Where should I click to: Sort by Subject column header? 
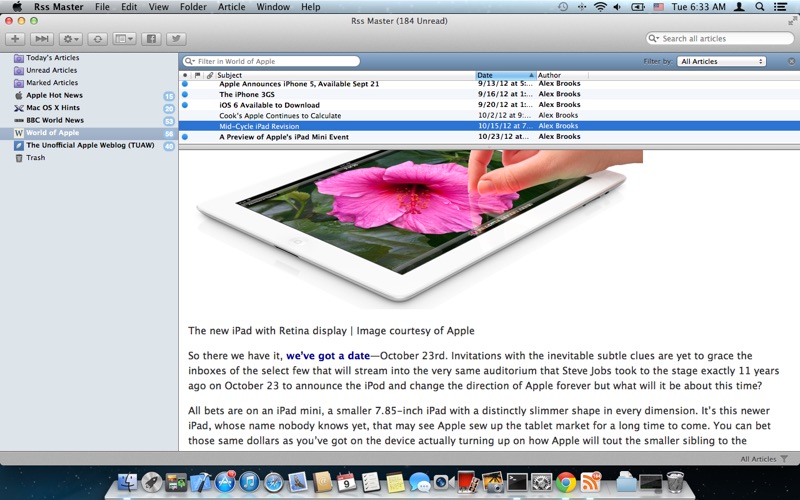coord(345,75)
